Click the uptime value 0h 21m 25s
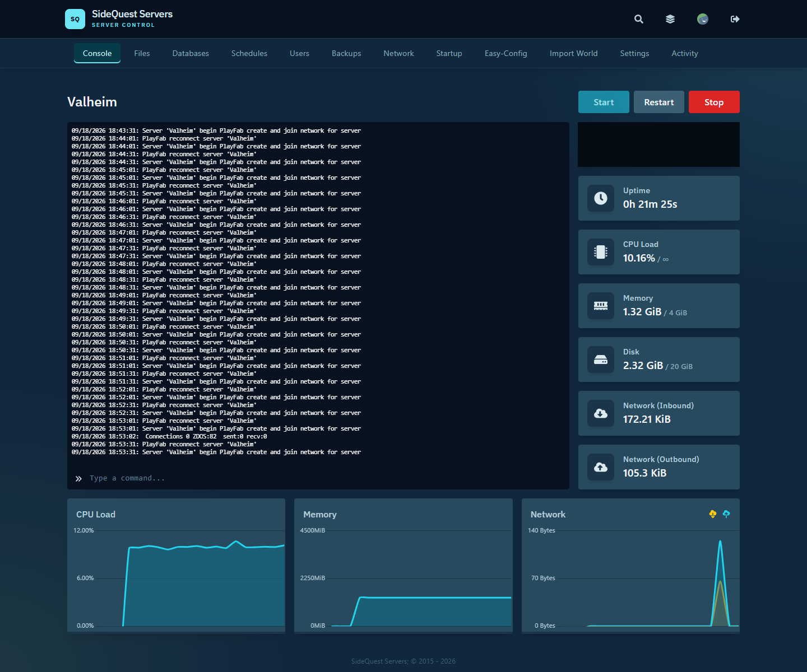Screen dimensions: 807x672 click(x=650, y=204)
